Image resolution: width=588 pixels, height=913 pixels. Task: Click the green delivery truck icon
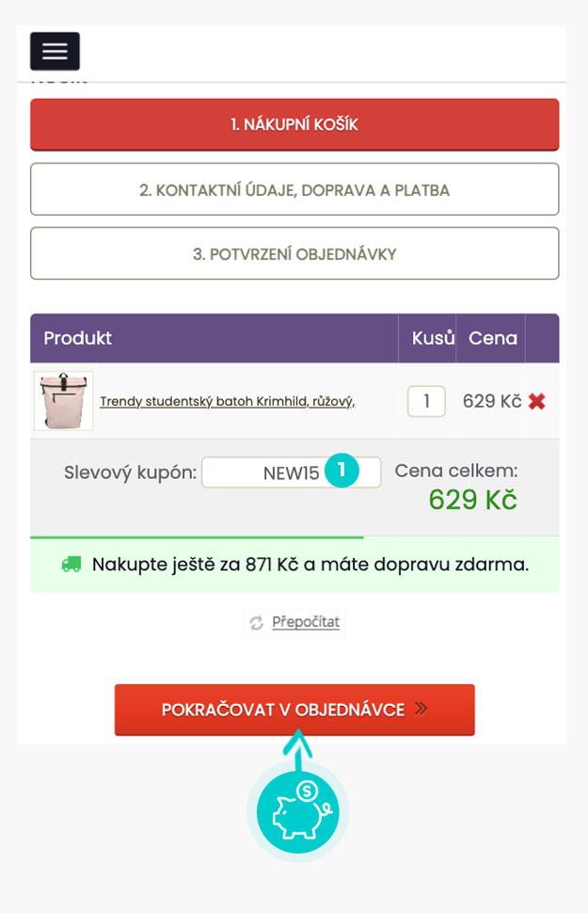[71, 565]
